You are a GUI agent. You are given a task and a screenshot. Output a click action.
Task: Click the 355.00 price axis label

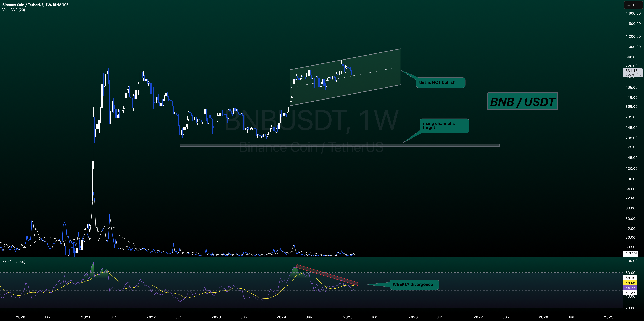[632, 106]
